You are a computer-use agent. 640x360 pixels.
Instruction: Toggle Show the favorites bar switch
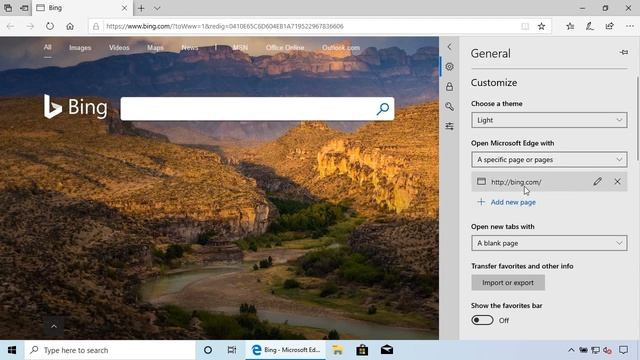click(x=482, y=320)
